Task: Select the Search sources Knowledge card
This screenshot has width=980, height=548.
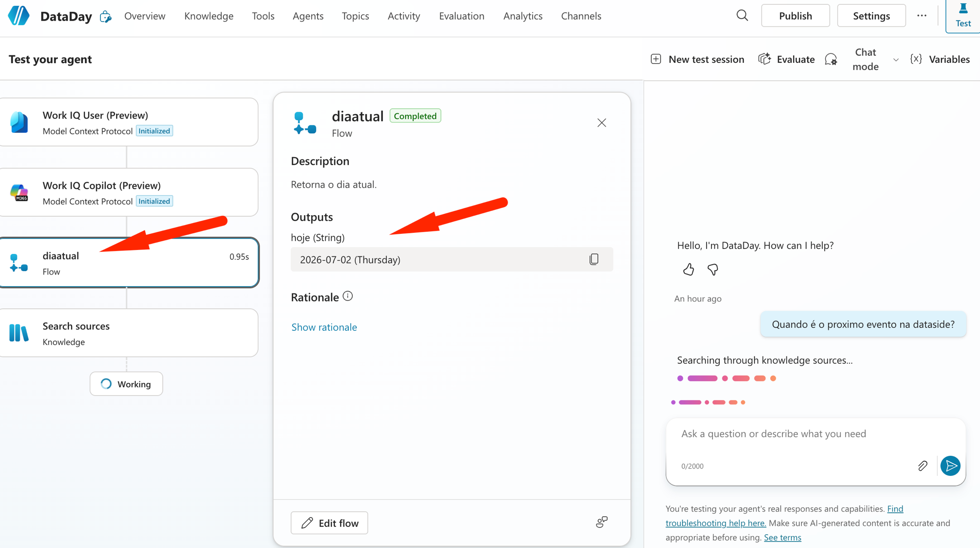Action: 128,333
